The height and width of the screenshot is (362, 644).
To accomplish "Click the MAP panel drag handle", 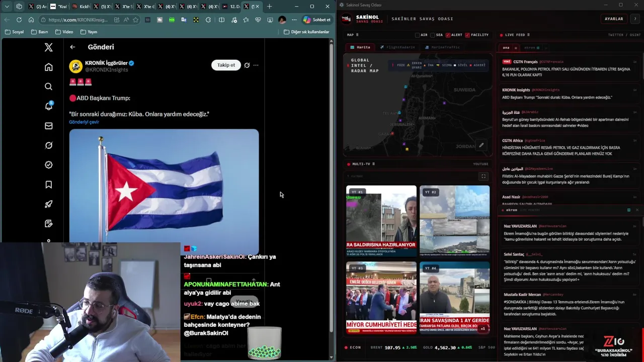I will click(x=357, y=35).
